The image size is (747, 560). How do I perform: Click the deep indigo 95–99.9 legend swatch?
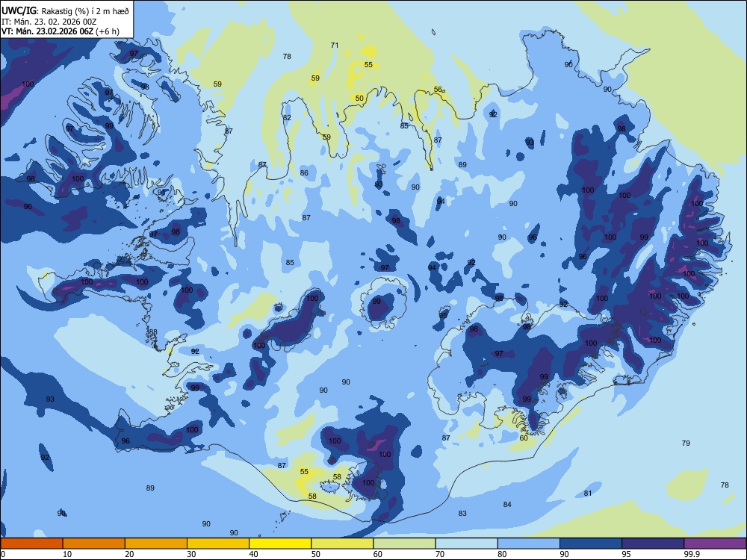[653, 544]
